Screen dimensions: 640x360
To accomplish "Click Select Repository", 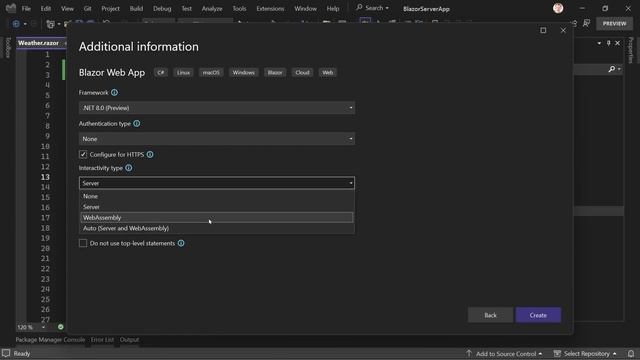I will click(585, 353).
